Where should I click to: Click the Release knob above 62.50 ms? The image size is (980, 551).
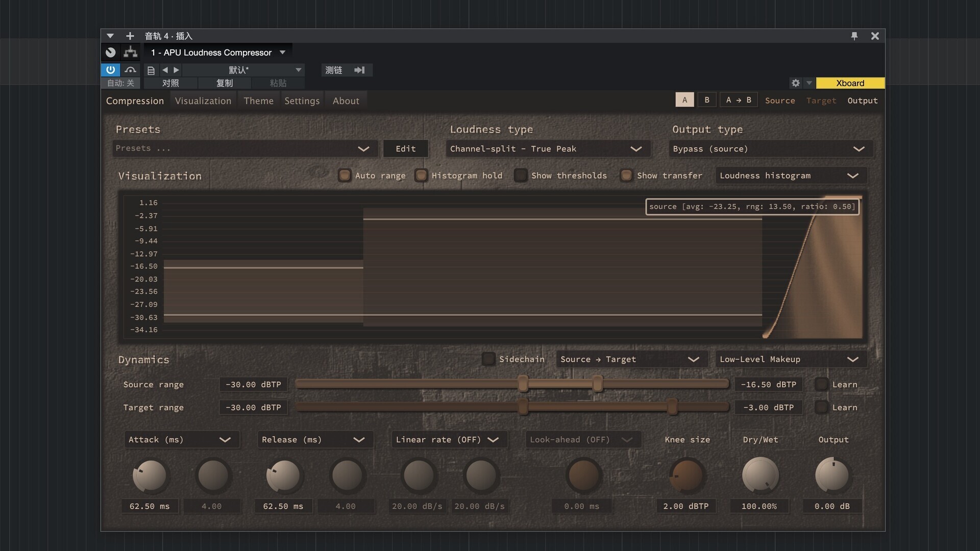click(283, 475)
